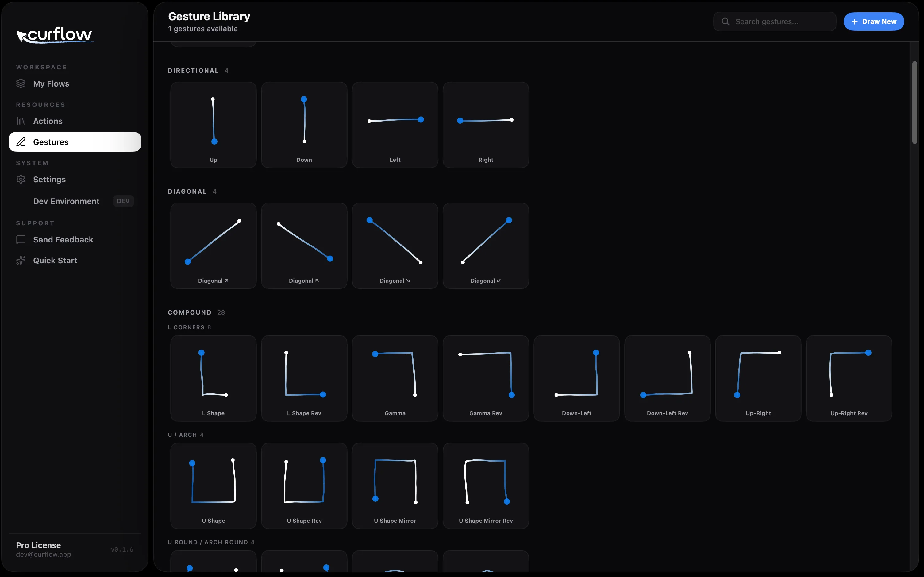
Task: Select the Down gesture card
Action: click(304, 125)
